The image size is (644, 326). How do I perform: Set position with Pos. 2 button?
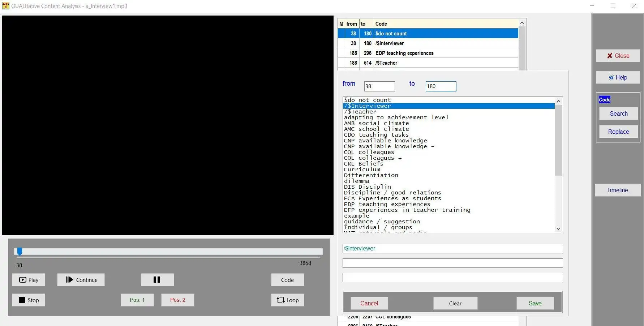(x=178, y=300)
